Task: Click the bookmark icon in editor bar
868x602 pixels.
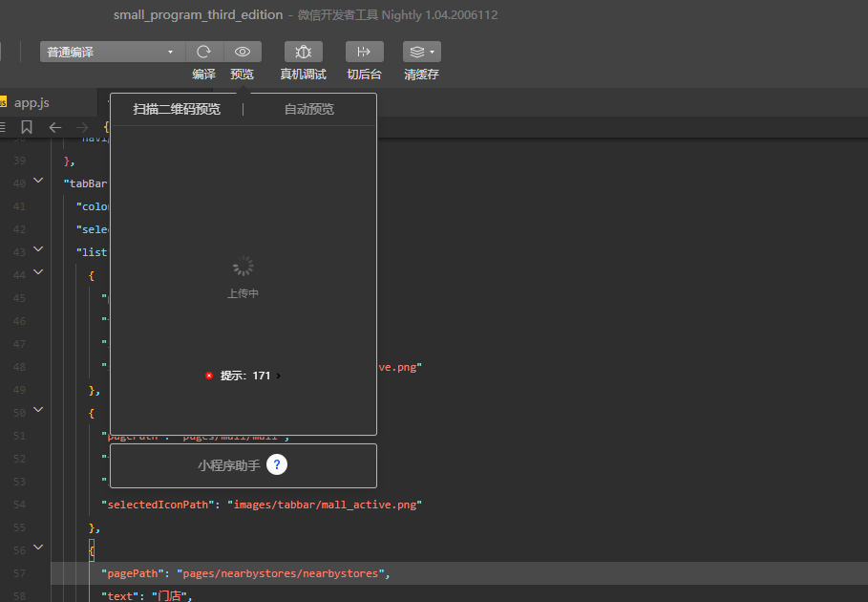Action: click(27, 127)
